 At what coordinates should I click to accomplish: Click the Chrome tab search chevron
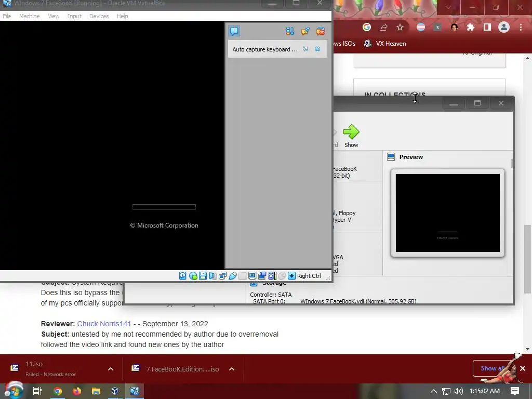448,7
